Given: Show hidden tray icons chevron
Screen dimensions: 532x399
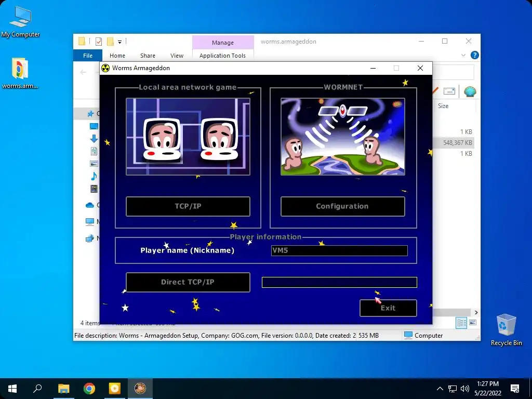Looking at the screenshot, I should [x=440, y=389].
